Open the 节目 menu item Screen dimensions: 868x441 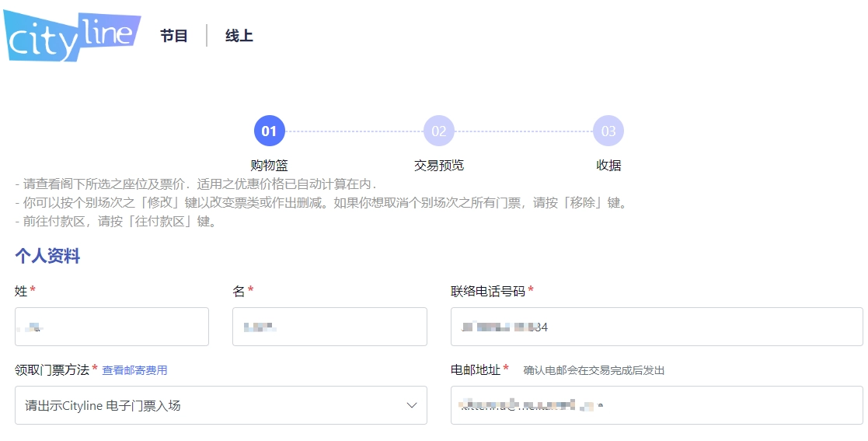click(174, 36)
